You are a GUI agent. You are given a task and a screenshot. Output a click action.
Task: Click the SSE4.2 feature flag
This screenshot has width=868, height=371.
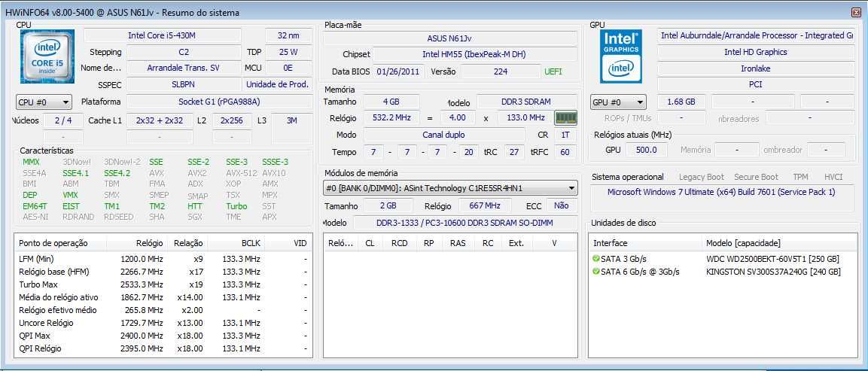(116, 173)
